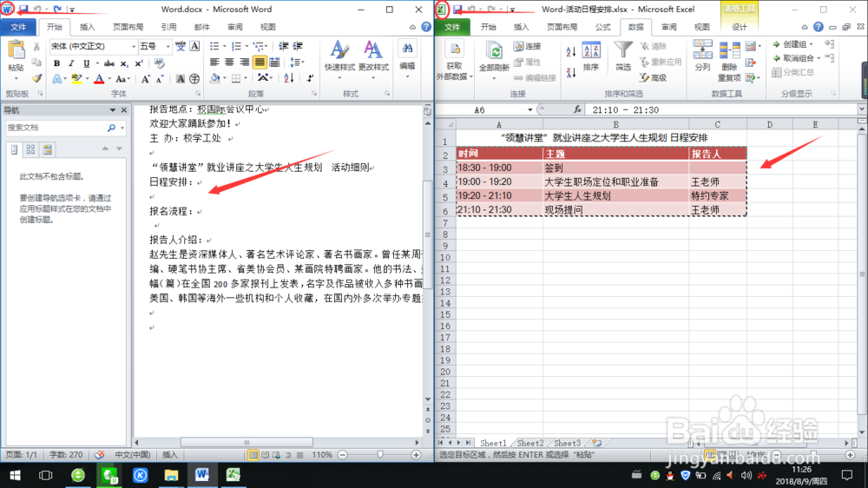Screen dimensions: 868x488
Task: Open highlight color dropdown arrow in Word
Action: 88,79
